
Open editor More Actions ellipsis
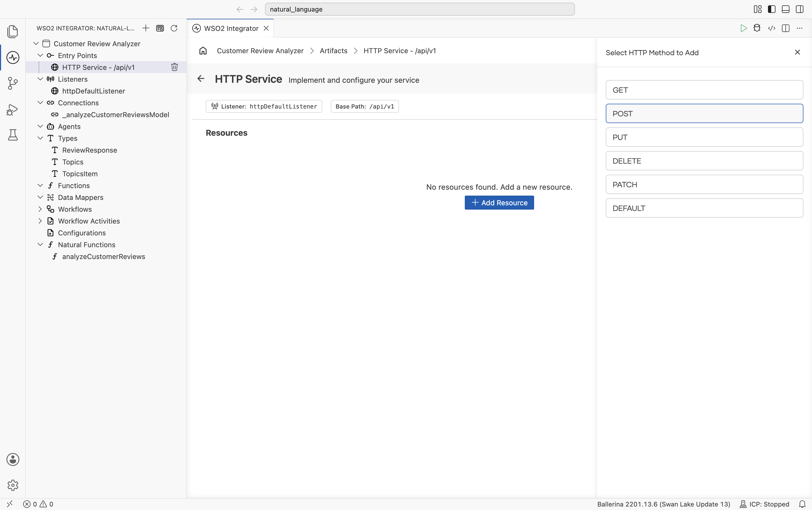[x=800, y=28]
